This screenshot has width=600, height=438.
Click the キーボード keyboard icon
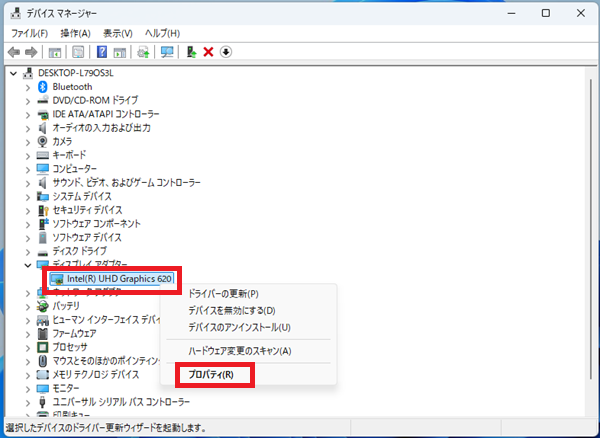tap(42, 155)
